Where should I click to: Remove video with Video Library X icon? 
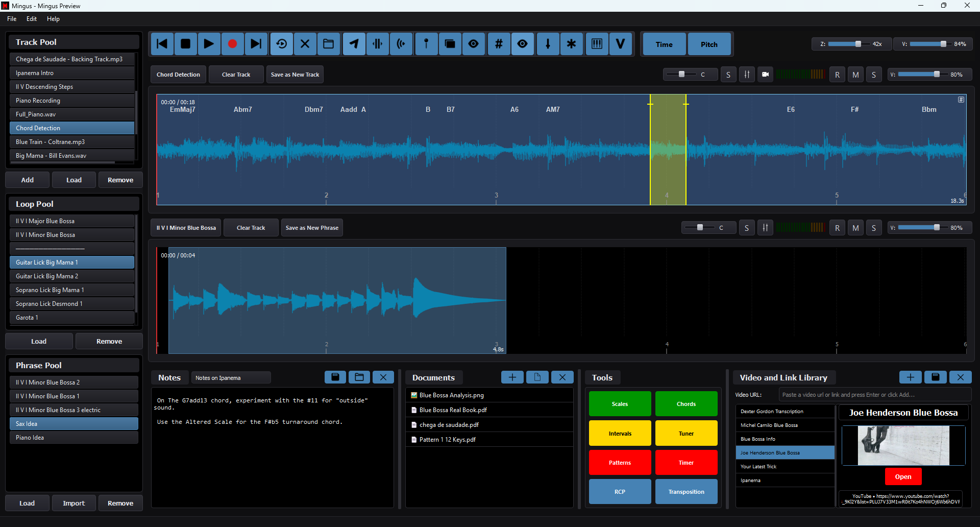click(961, 377)
